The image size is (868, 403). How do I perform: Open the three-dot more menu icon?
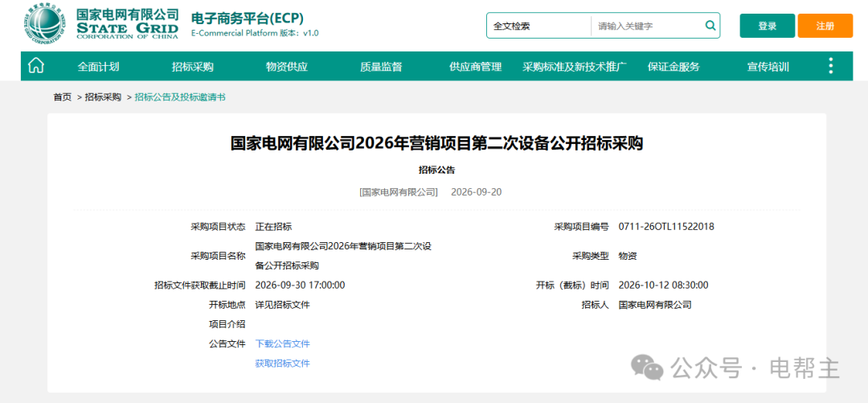tap(830, 66)
